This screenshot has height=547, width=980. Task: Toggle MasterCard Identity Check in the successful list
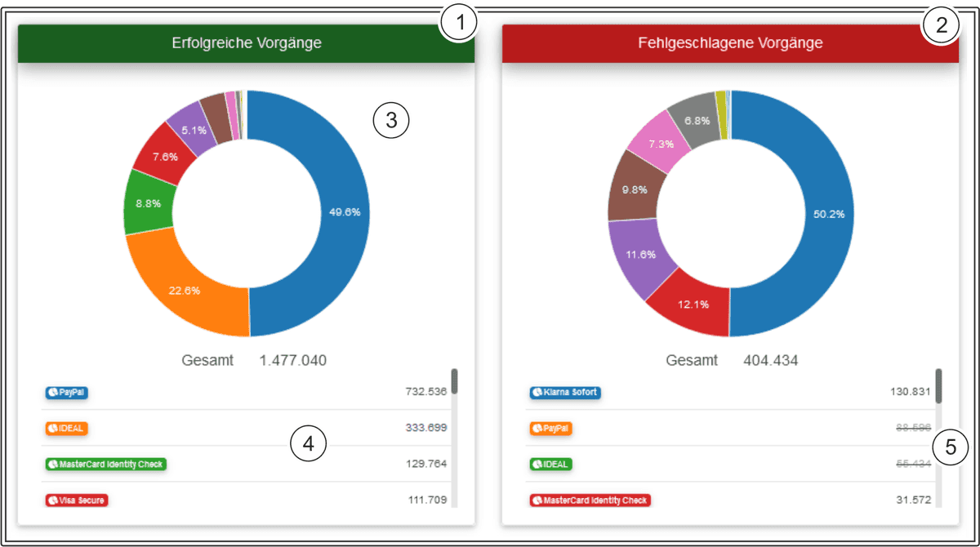[x=105, y=465]
